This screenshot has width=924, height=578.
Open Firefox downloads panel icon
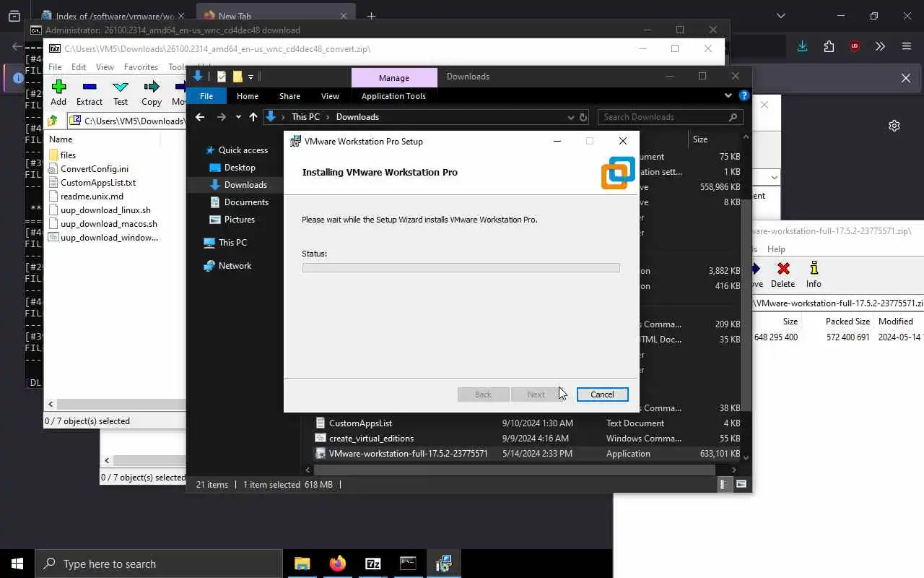(802, 46)
